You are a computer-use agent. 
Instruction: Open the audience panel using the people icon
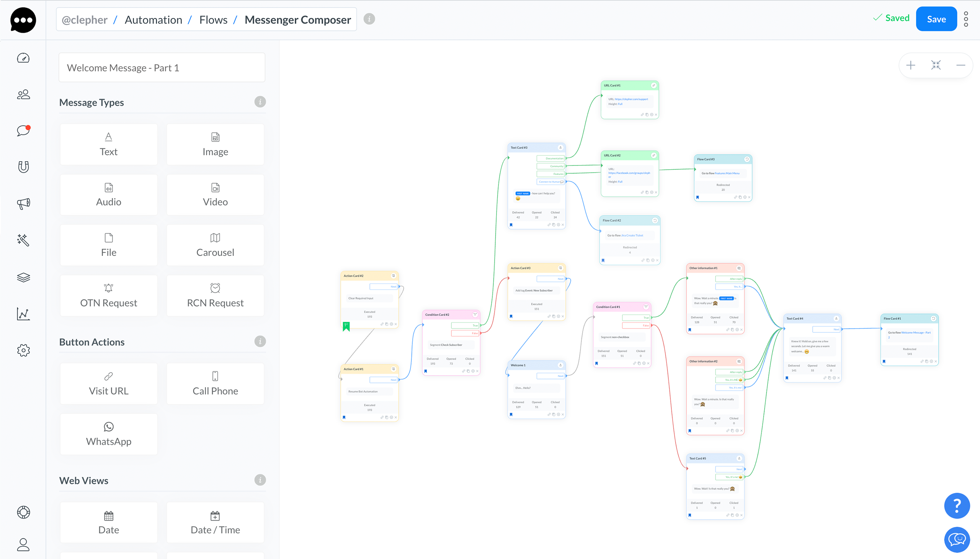[23, 95]
